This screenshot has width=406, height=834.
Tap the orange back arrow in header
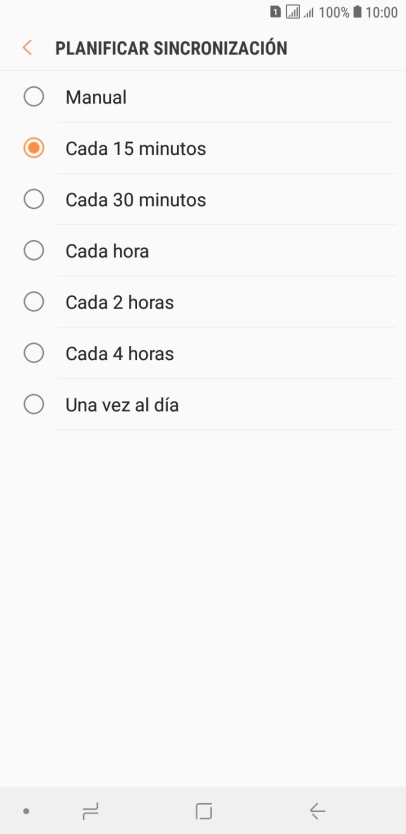(27, 48)
